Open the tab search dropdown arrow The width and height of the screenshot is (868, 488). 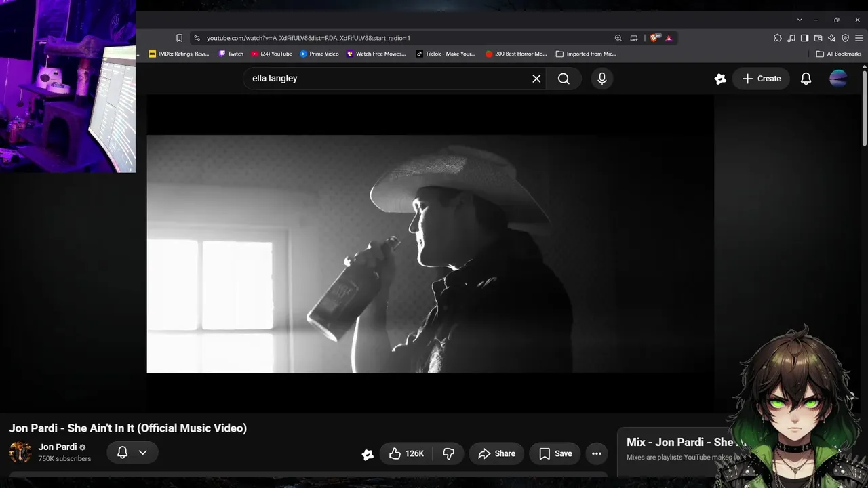click(800, 20)
